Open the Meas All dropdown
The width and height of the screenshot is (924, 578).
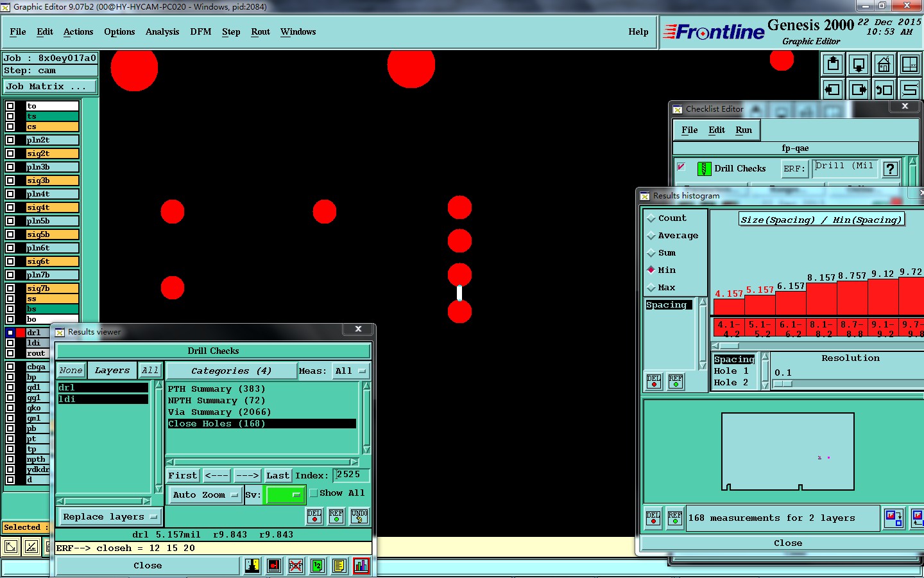coord(351,371)
